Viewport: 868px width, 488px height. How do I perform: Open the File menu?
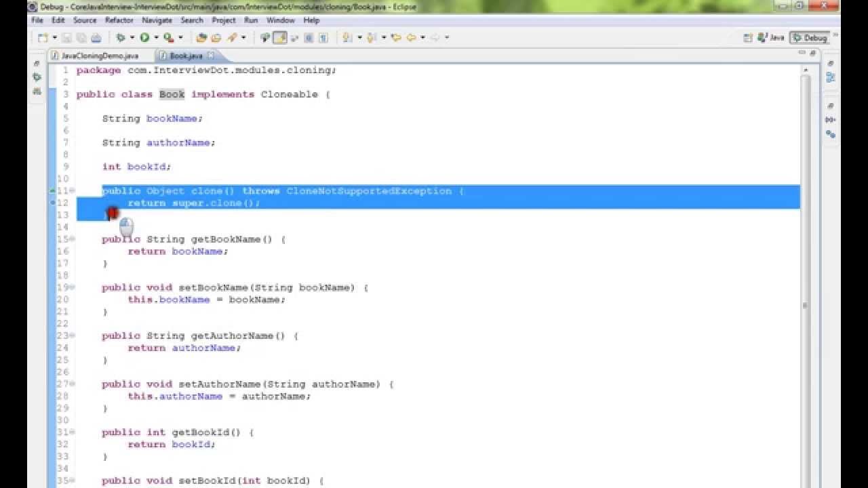pos(37,20)
